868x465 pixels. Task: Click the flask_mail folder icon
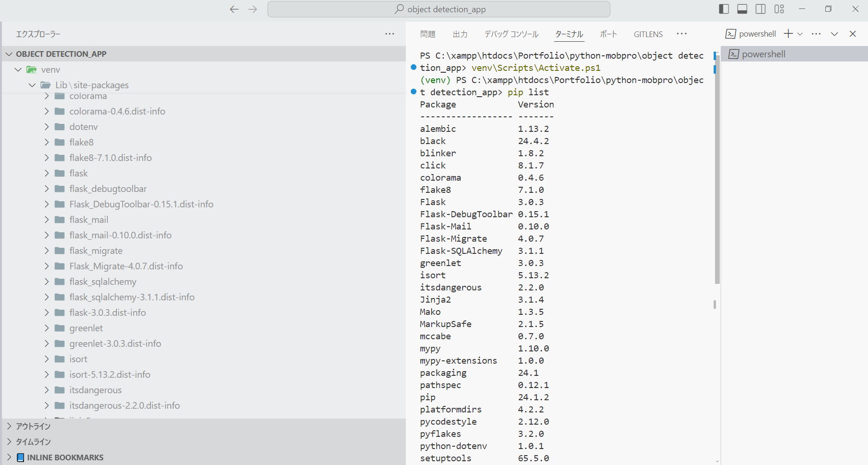[x=60, y=220]
